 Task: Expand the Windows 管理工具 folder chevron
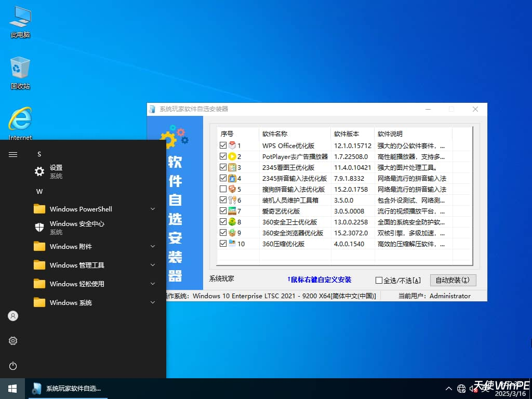153,265
